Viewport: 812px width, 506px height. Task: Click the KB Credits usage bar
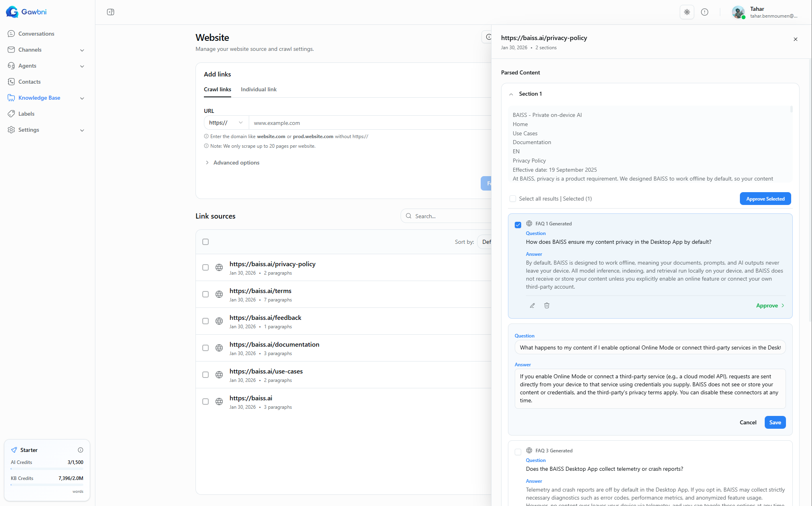click(46, 486)
